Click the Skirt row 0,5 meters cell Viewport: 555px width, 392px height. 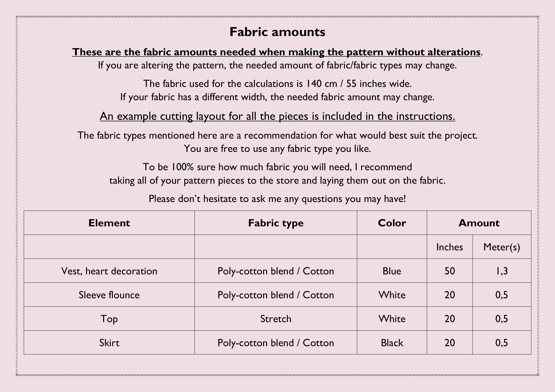click(502, 342)
